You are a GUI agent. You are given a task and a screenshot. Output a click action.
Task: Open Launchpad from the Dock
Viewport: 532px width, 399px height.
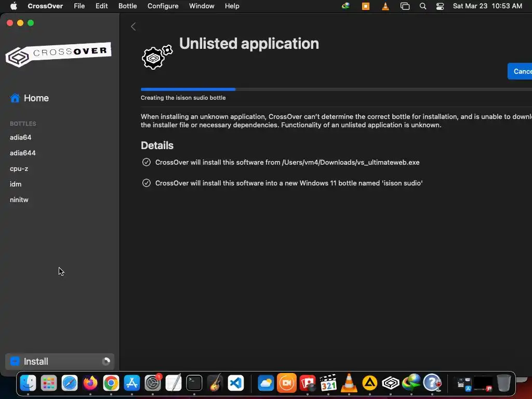(x=49, y=383)
